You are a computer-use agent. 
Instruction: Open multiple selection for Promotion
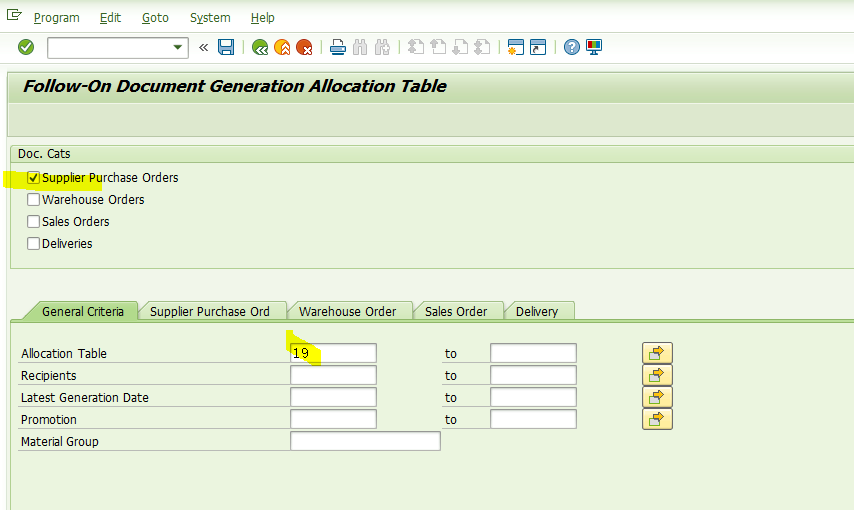pos(657,419)
